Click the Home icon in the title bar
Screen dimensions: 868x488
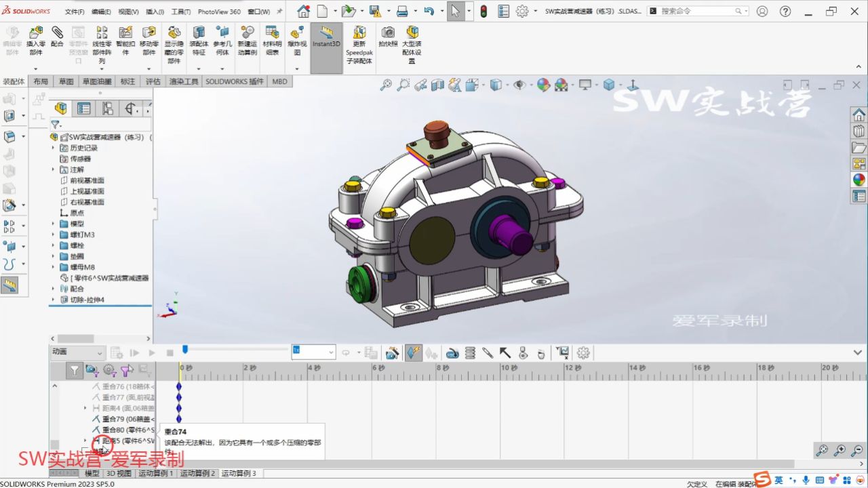click(303, 12)
